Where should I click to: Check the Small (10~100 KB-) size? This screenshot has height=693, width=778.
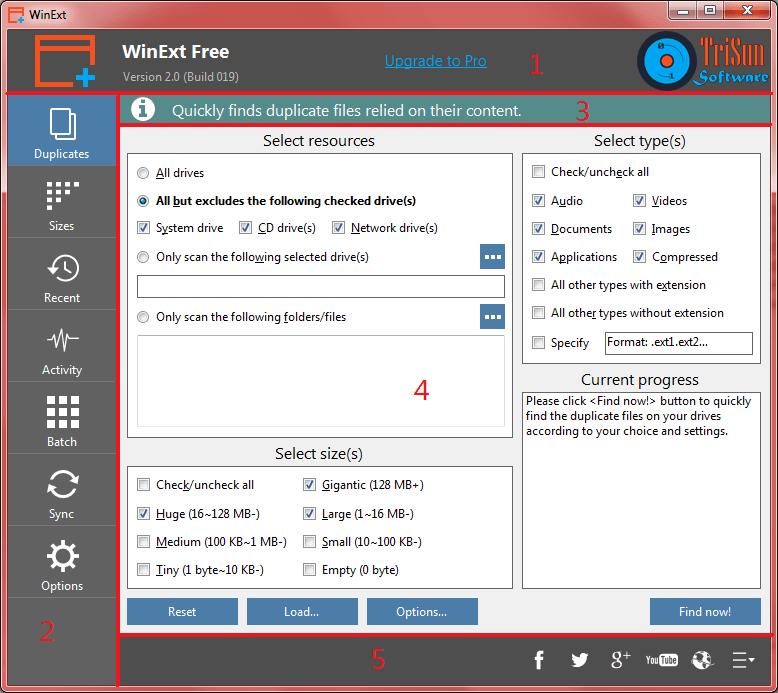click(309, 542)
